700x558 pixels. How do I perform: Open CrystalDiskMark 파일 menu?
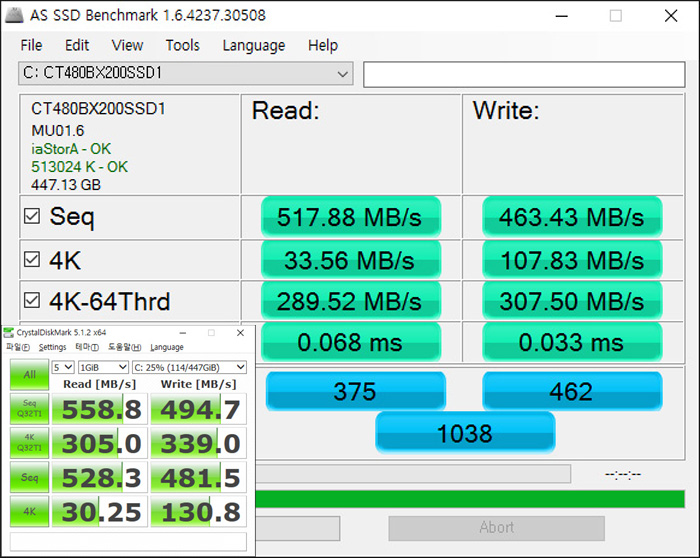pos(18,347)
